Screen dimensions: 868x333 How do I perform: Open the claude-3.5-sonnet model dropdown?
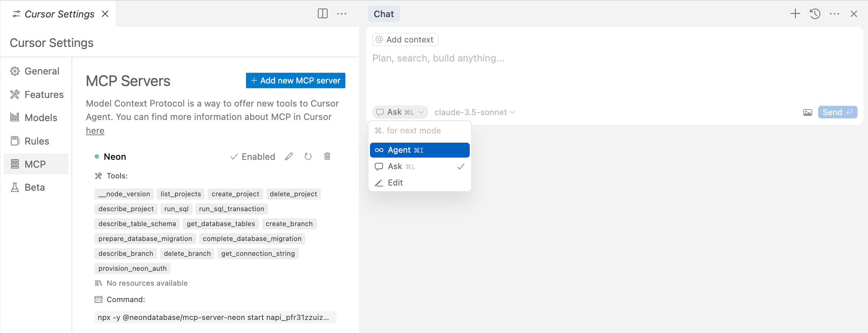(475, 112)
